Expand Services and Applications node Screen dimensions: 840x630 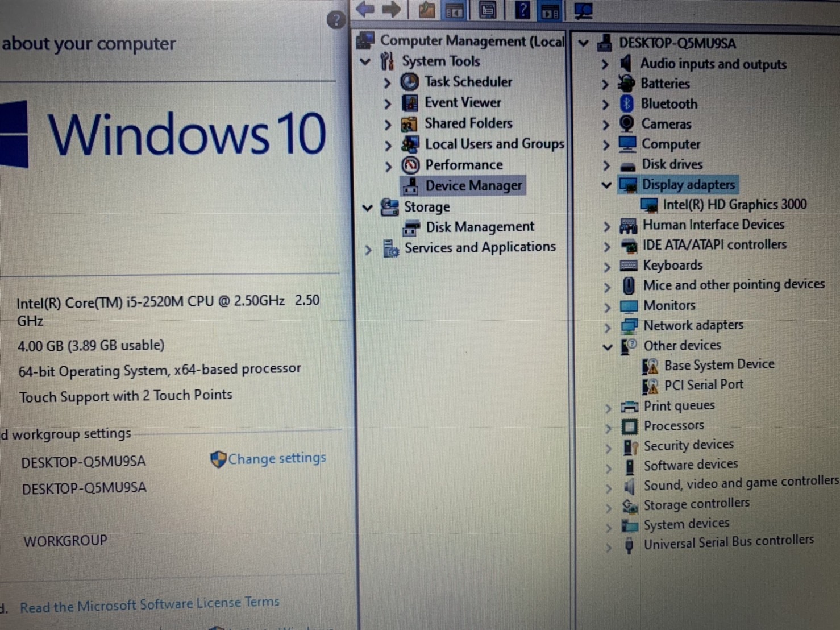368,249
